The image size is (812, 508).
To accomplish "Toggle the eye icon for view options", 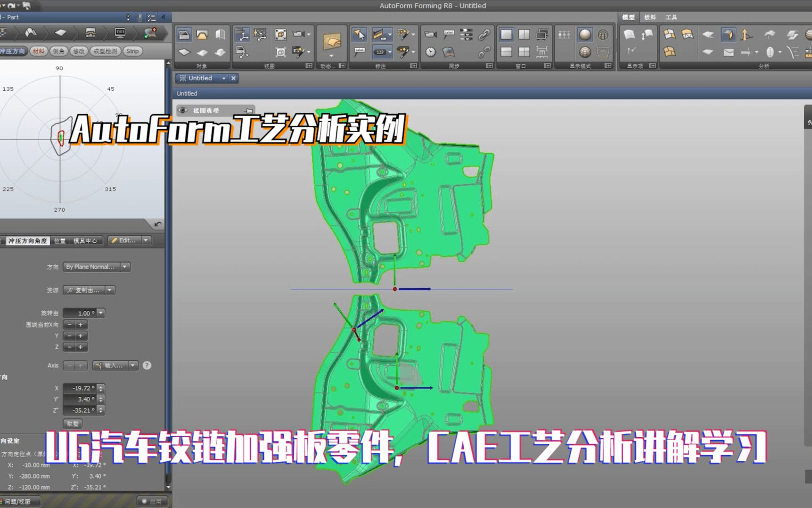I will pos(183,110).
